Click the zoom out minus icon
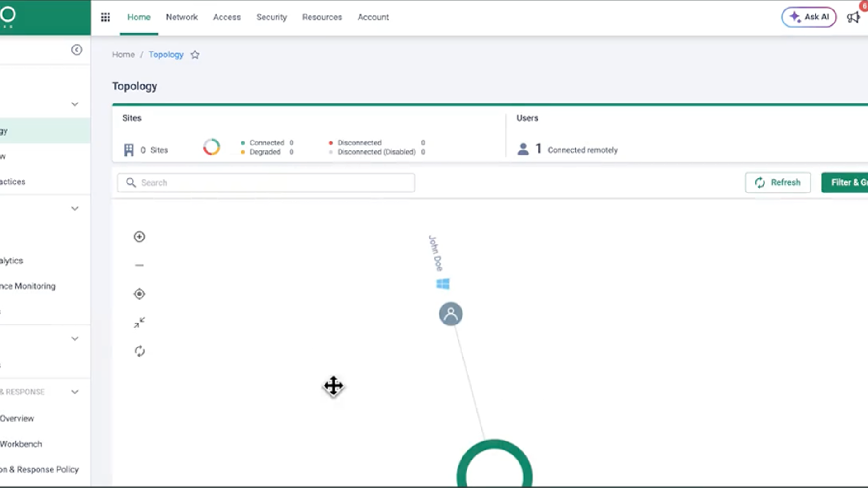Viewport: 868px width, 488px height. 139,265
